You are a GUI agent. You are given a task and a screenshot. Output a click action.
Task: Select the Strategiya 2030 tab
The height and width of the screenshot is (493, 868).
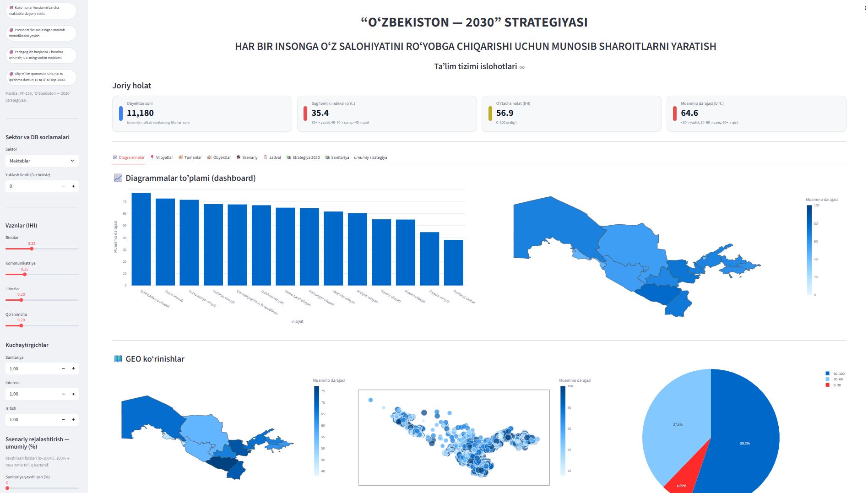tap(303, 157)
